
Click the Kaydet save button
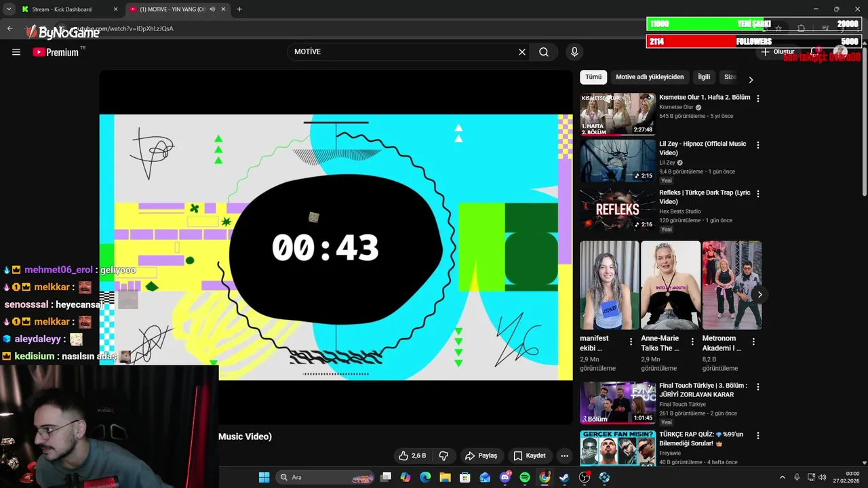coord(530,455)
